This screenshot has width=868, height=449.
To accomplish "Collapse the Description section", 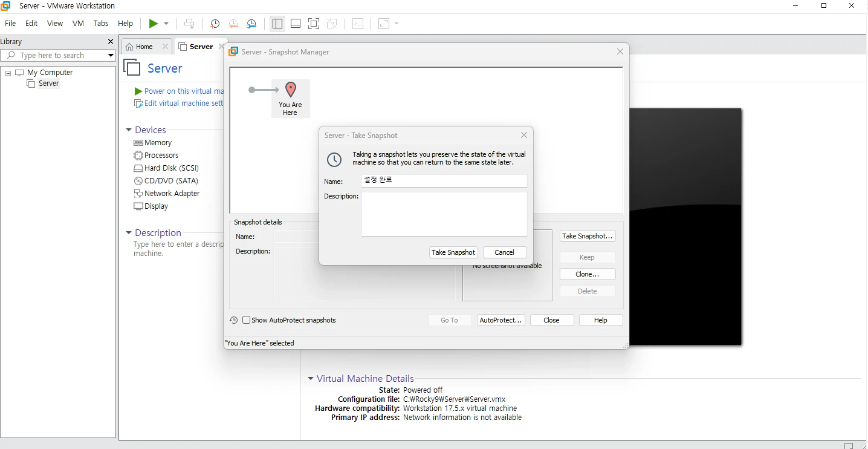I will [129, 233].
